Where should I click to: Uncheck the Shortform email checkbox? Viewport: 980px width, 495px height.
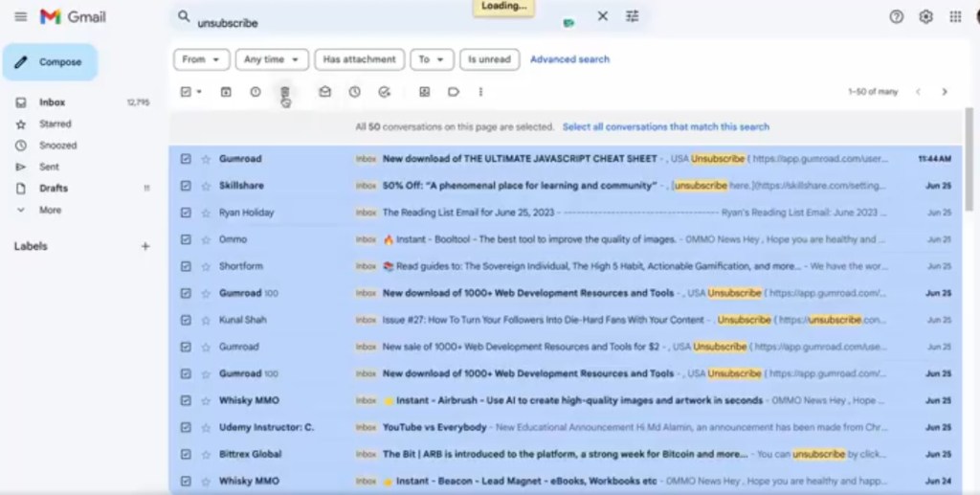(186, 266)
